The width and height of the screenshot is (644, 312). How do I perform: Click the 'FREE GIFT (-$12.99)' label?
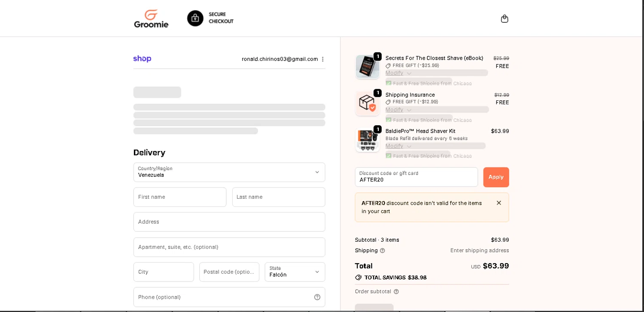click(415, 102)
